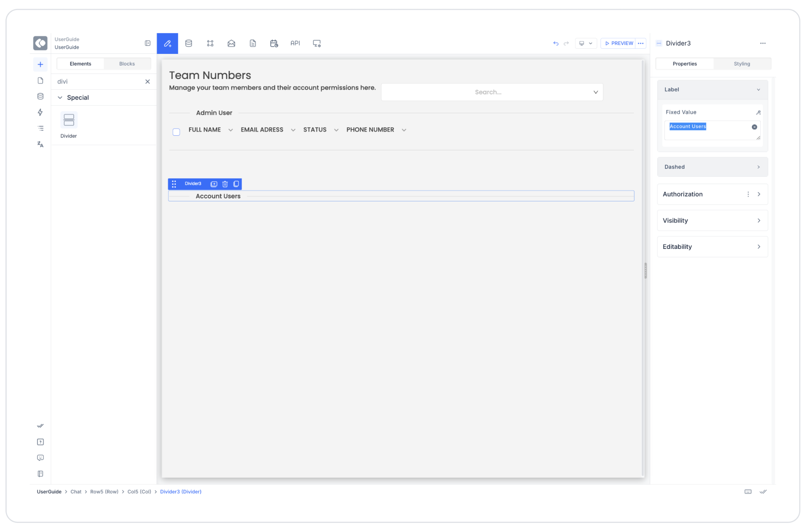Toggle the table header select-all checkbox
This screenshot has width=806, height=532.
tap(176, 132)
